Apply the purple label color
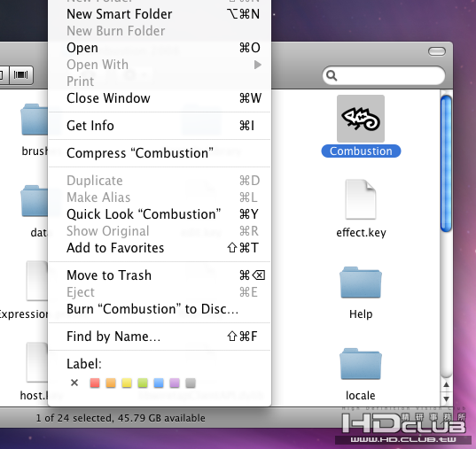Screen dimensions: 476x449 (x=175, y=383)
